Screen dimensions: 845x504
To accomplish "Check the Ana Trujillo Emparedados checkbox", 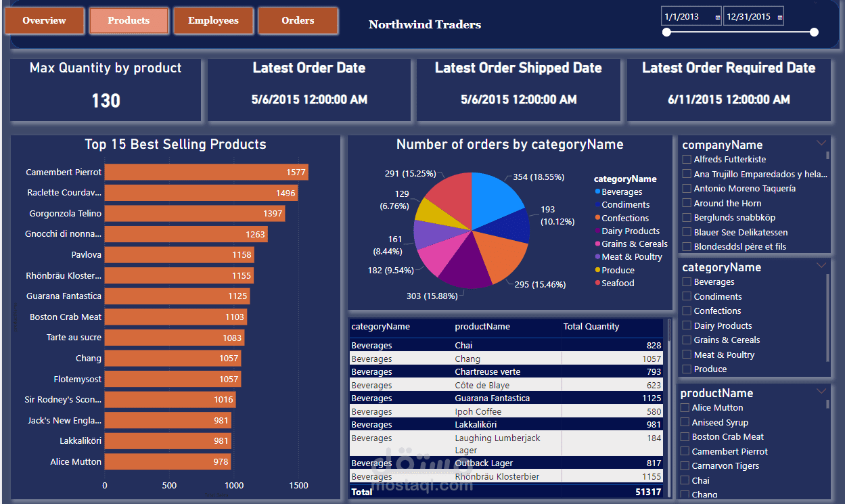I will (x=687, y=174).
